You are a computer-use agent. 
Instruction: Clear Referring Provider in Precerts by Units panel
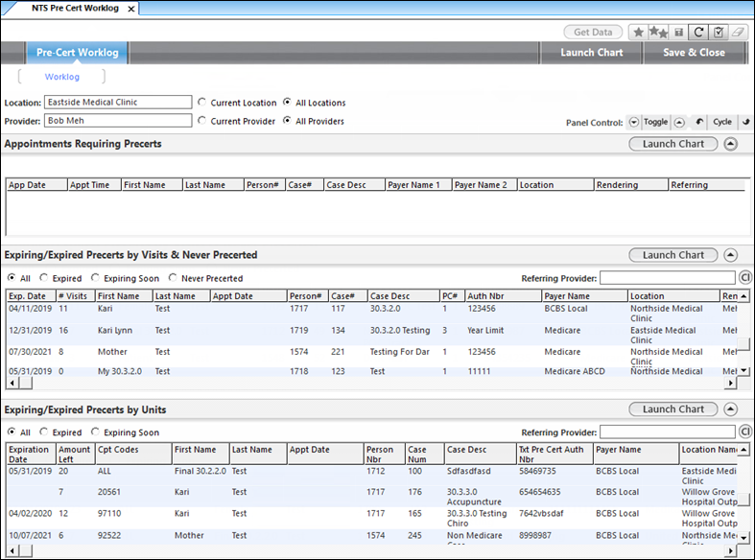(744, 432)
